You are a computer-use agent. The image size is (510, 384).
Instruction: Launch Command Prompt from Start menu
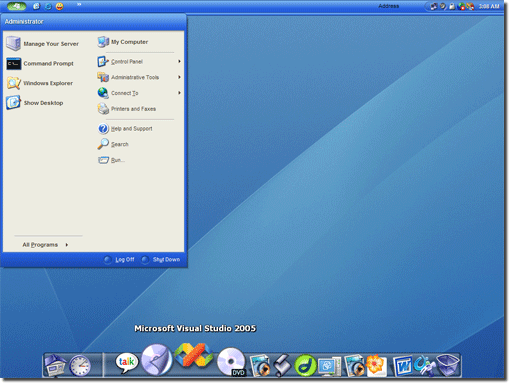pos(40,63)
